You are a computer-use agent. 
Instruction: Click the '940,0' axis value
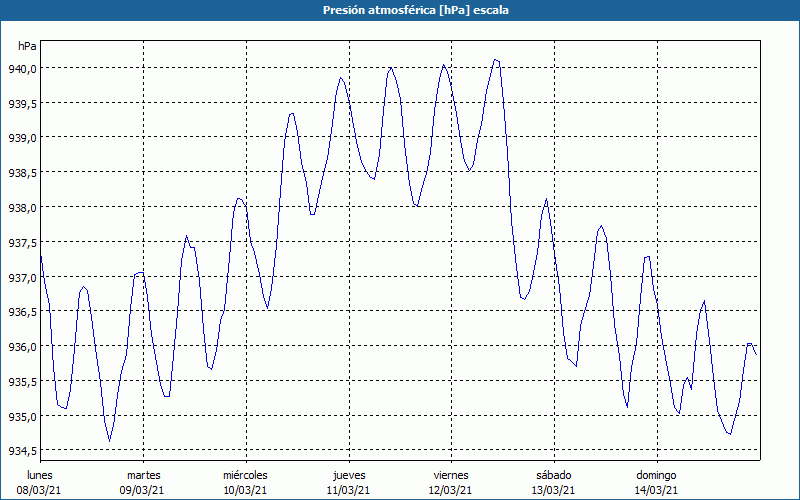tap(22, 68)
